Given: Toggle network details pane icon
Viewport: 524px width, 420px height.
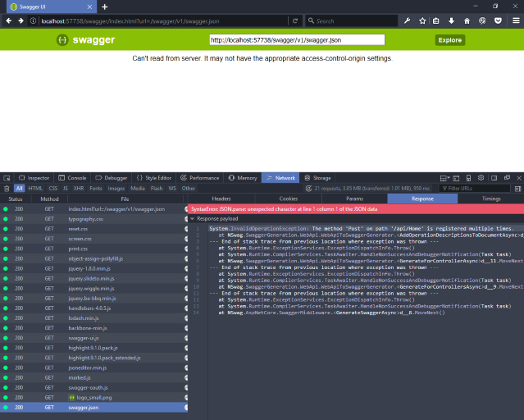Looking at the screenshot, I should 518,189.
